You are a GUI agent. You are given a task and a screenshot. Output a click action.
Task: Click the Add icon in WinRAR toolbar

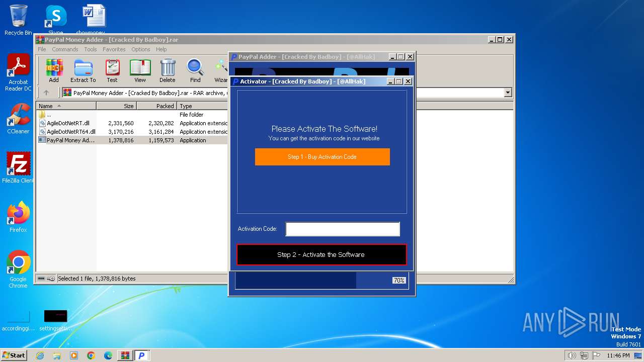pos(54,71)
